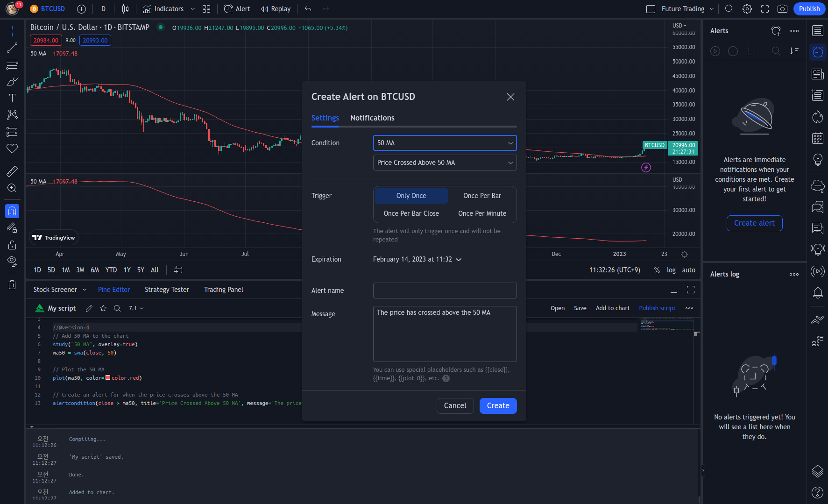Click the Publish button

point(809,9)
